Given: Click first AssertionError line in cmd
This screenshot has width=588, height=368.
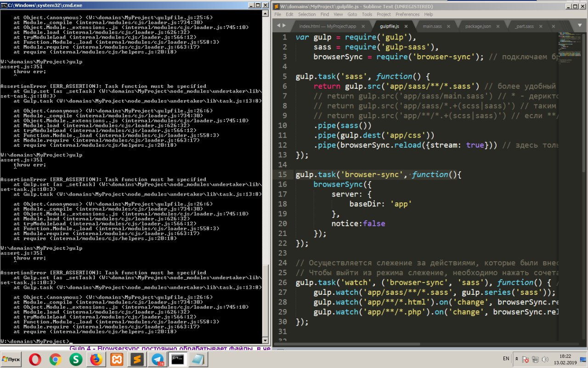Looking at the screenshot, I should coord(103,86).
